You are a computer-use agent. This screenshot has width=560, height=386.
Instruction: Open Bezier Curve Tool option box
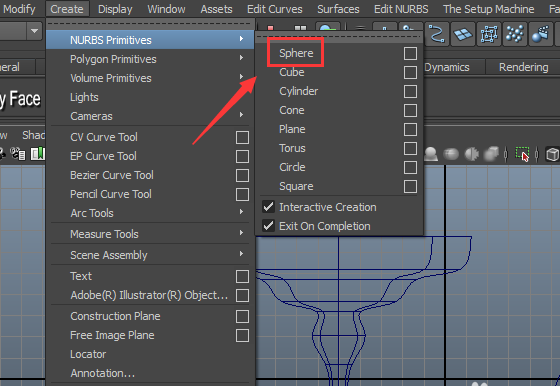coord(242,176)
